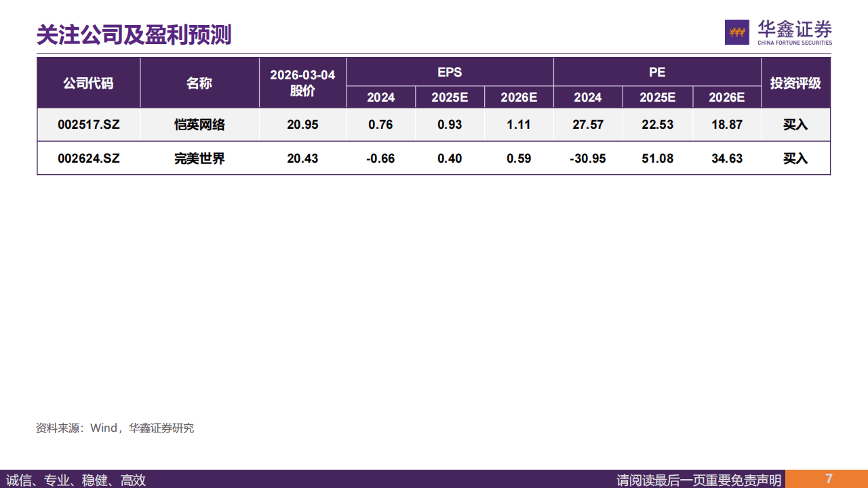Click the -30.95 PE value
The width and height of the screenshot is (868, 488).
(587, 159)
